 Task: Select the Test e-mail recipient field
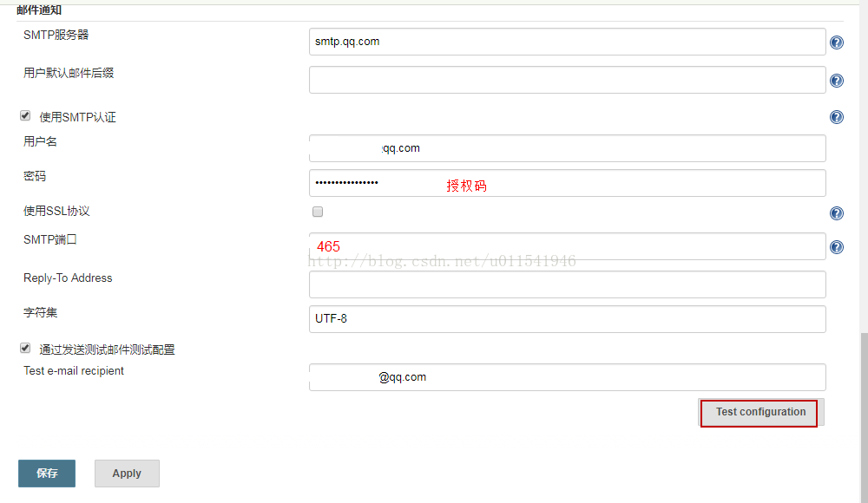564,376
